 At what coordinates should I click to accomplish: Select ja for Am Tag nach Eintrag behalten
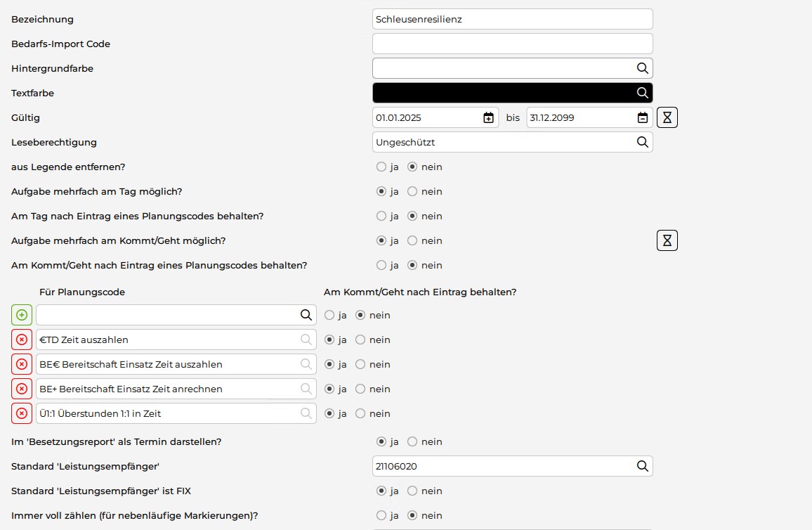pos(381,216)
